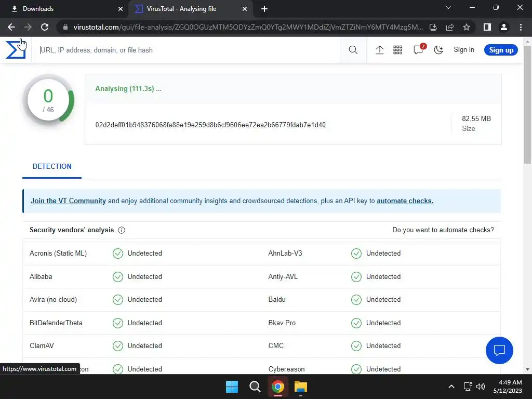Open notifications icon with red badge

[419, 49]
